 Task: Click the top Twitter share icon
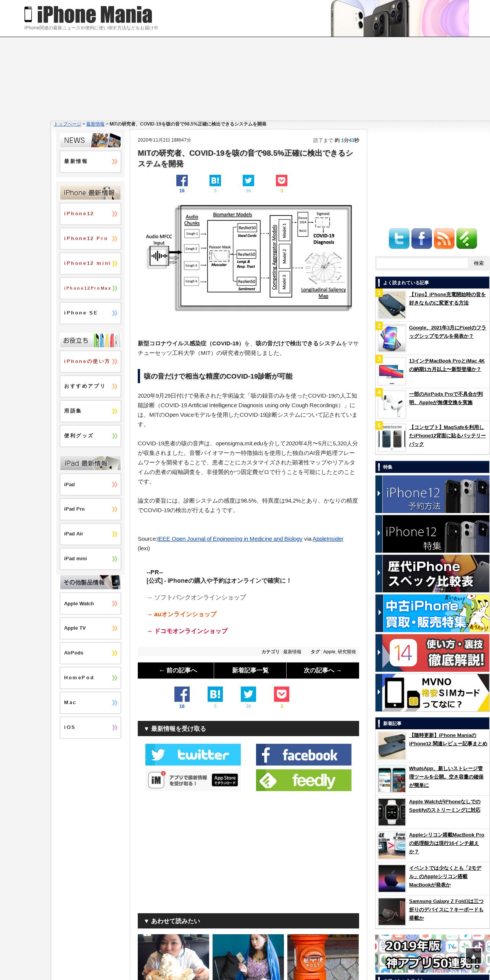(248, 181)
